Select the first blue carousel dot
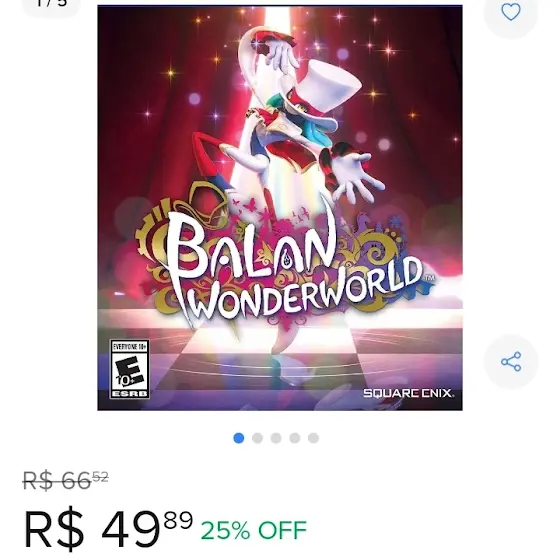 click(239, 438)
